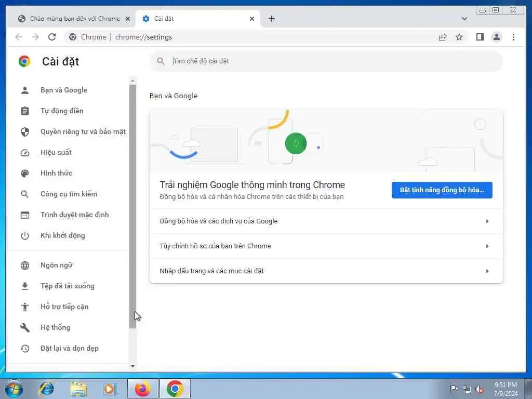
Task: Click in the Tìm chế độ cài đặt search field
Action: tap(326, 61)
